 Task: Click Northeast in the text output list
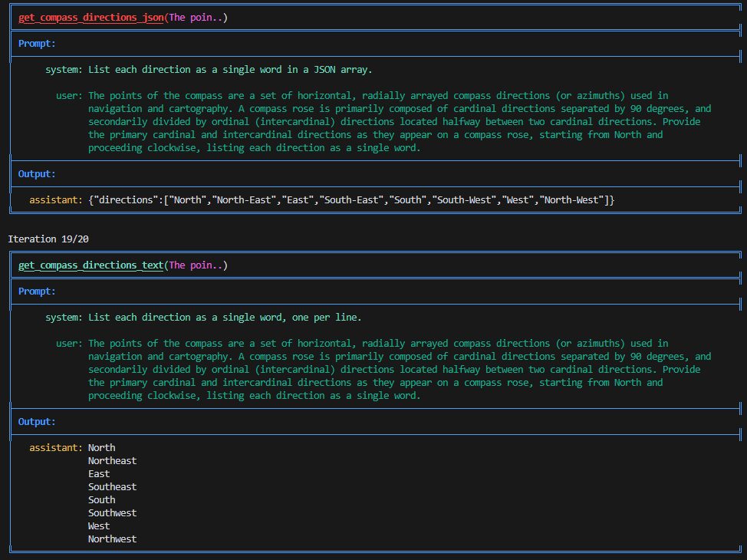(x=112, y=461)
